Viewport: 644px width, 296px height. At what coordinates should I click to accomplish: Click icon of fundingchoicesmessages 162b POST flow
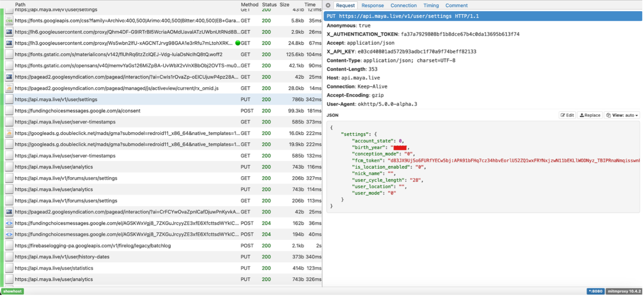[9, 223]
